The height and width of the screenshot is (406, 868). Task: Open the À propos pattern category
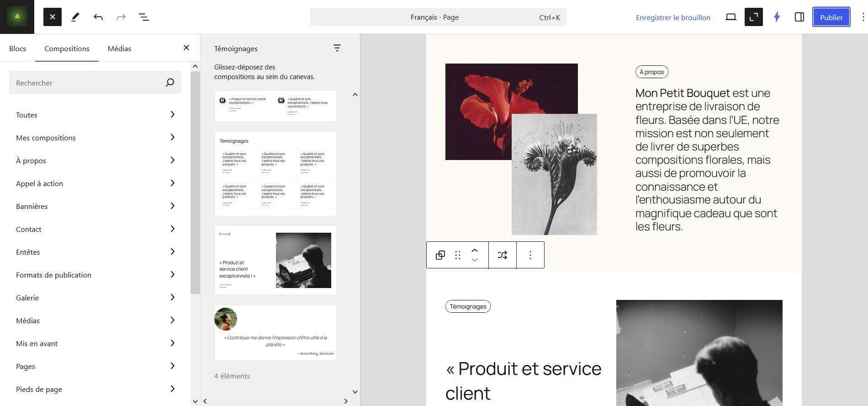[95, 160]
